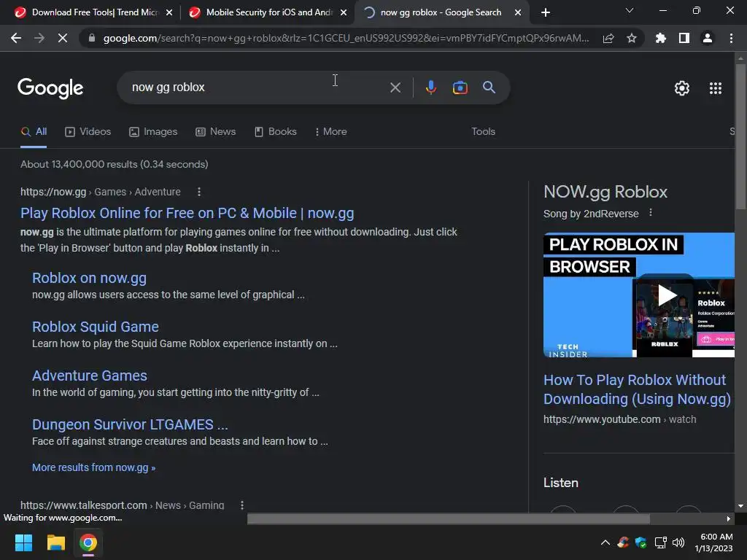Screen dimensions: 747x560
Task: Switch to Mobile Security for iOS tab
Action: coord(269,12)
